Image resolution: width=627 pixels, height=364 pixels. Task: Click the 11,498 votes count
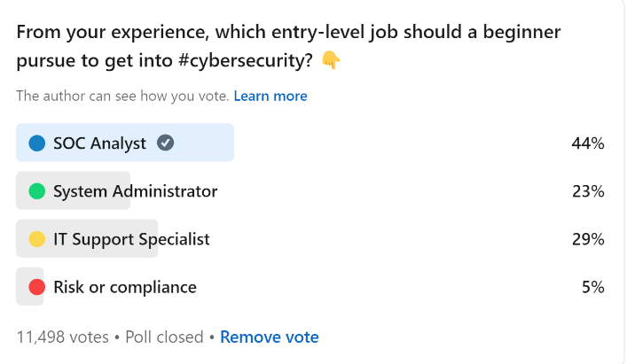point(62,337)
